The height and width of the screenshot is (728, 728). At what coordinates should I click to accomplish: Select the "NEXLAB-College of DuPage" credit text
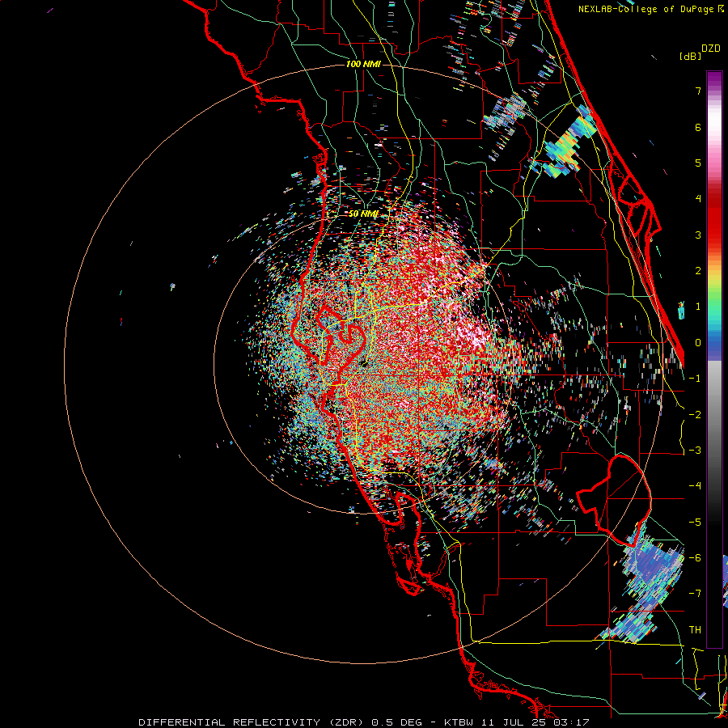pyautogui.click(x=645, y=9)
